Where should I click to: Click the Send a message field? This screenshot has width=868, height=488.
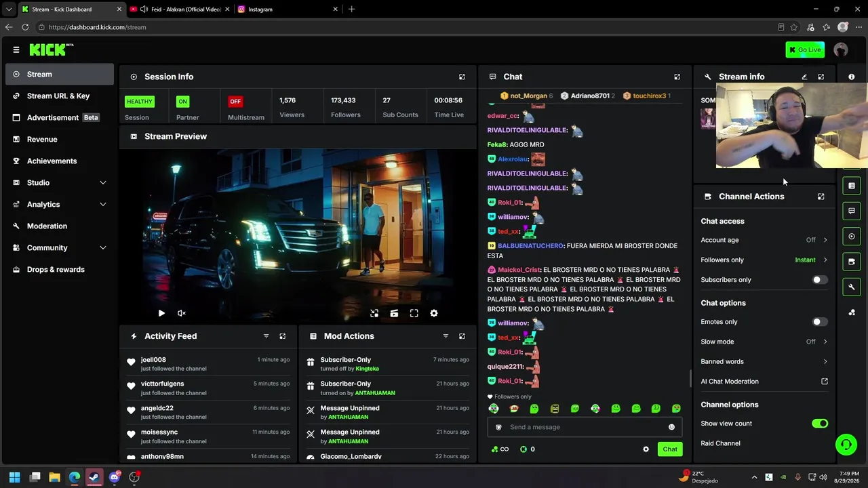pyautogui.click(x=583, y=427)
